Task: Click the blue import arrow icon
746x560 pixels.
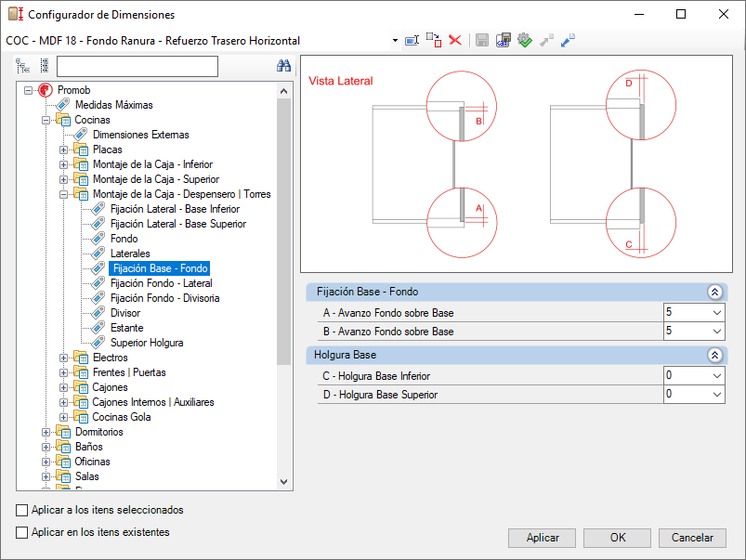Action: [568, 41]
